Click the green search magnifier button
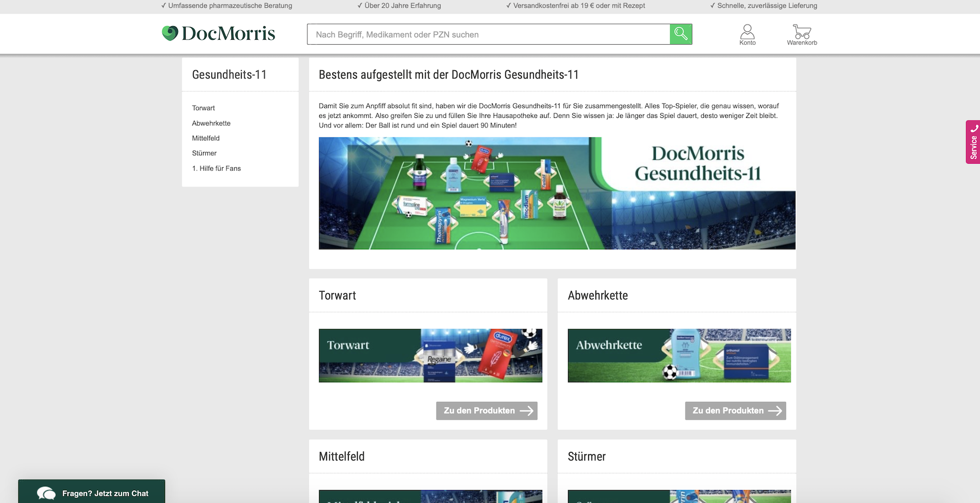Viewport: 980px width, 503px height. [680, 34]
